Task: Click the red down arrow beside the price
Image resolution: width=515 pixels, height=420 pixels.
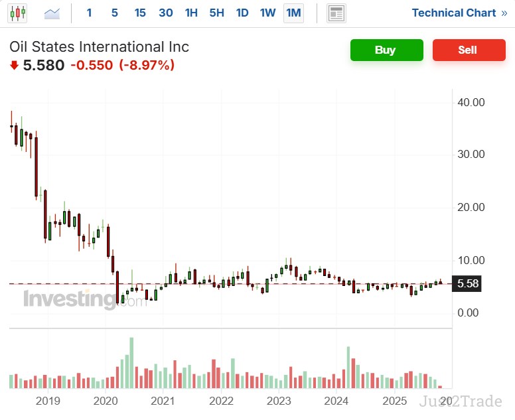Action: [x=14, y=65]
